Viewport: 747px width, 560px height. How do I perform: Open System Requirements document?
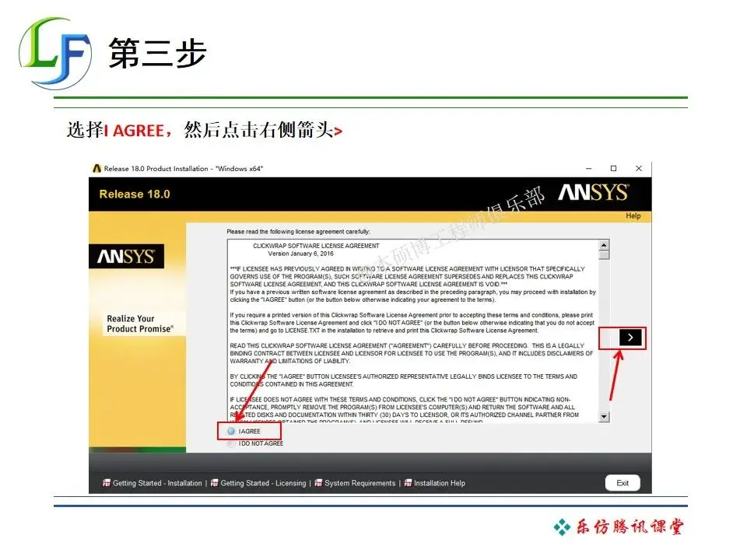(x=359, y=483)
